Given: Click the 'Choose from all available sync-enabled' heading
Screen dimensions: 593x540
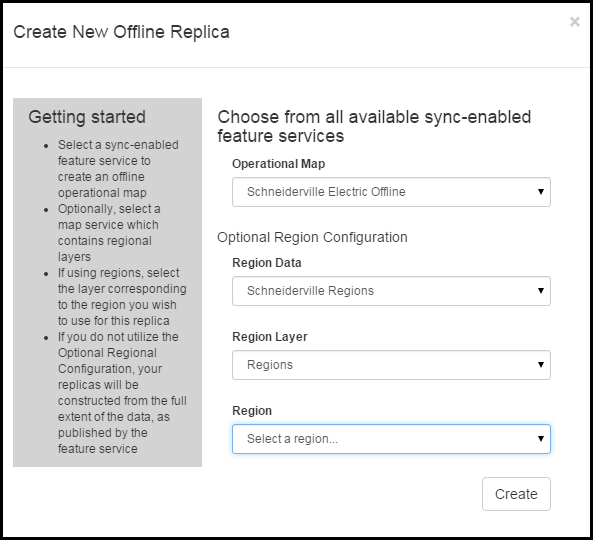Looking at the screenshot, I should coord(374,126).
